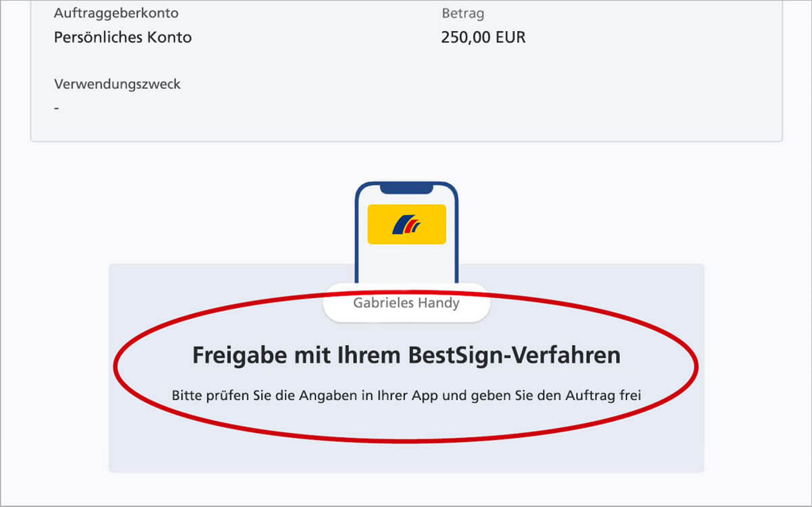Select the Gabrieles Handy device label
This screenshot has width=812, height=507.
click(x=406, y=303)
